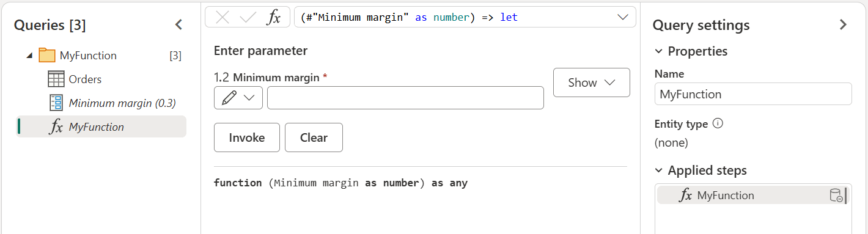Viewport: 868px width, 234px height.
Task: Click the Invoke button
Action: (247, 137)
